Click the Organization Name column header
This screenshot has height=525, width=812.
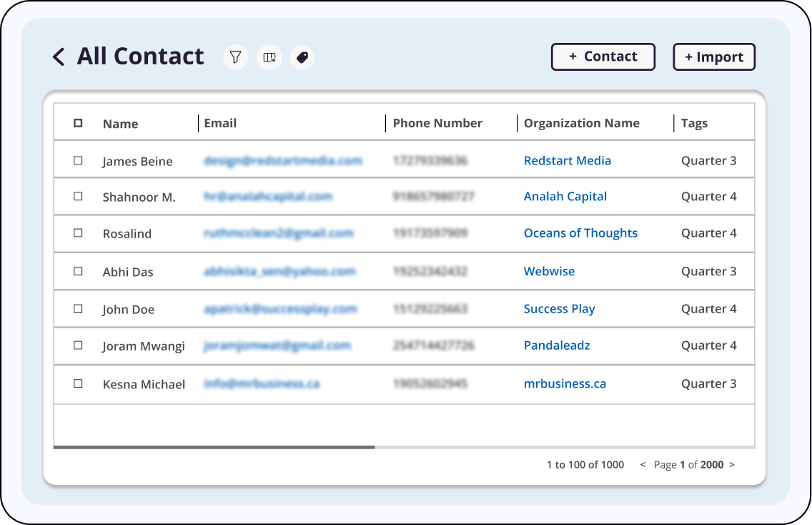[x=581, y=123]
